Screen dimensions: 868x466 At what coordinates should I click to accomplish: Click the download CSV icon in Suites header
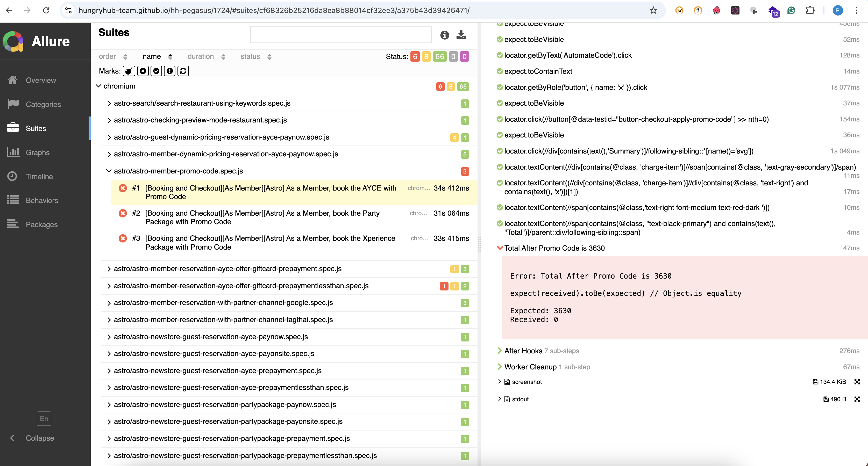click(461, 35)
